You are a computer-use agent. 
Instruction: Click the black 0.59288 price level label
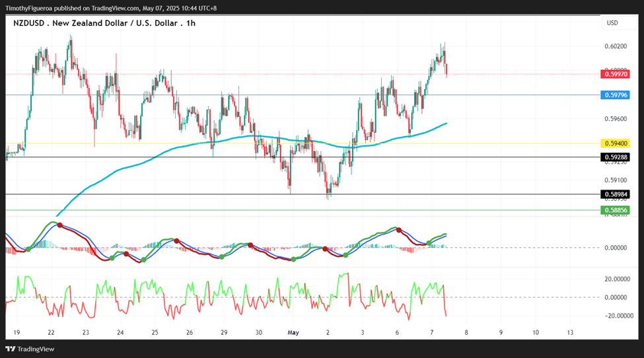(x=615, y=157)
